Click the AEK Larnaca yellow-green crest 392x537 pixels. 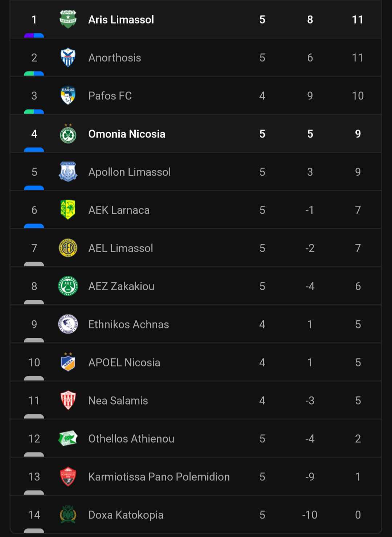(68, 210)
